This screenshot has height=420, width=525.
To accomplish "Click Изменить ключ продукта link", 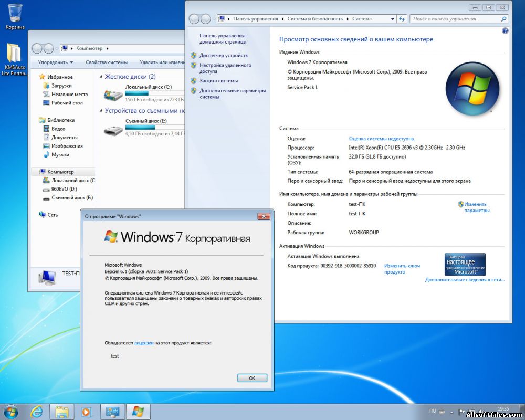I will pos(402,269).
